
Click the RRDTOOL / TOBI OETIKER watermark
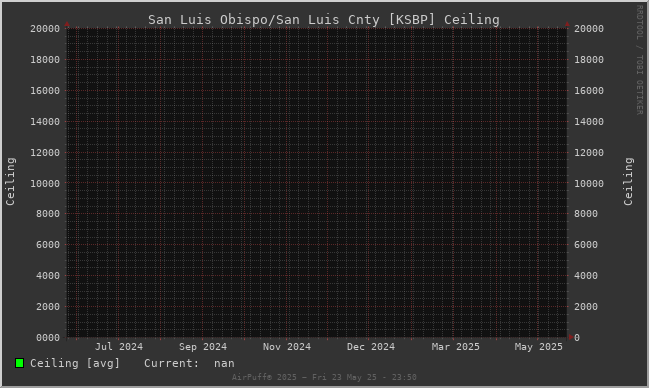pyautogui.click(x=639, y=60)
